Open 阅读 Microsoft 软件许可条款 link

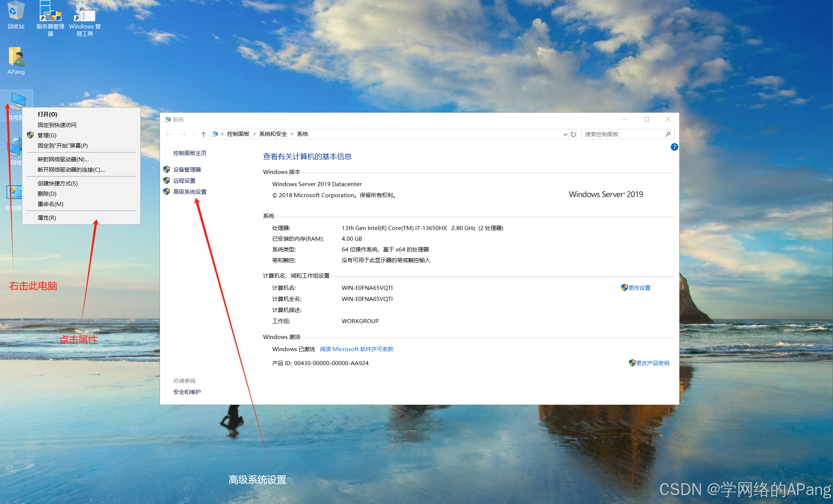356,349
